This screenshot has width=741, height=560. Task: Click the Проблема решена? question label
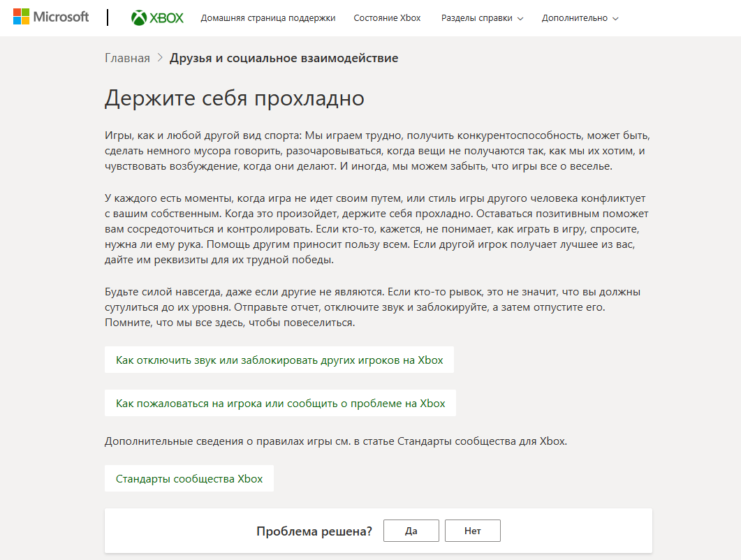(x=314, y=531)
